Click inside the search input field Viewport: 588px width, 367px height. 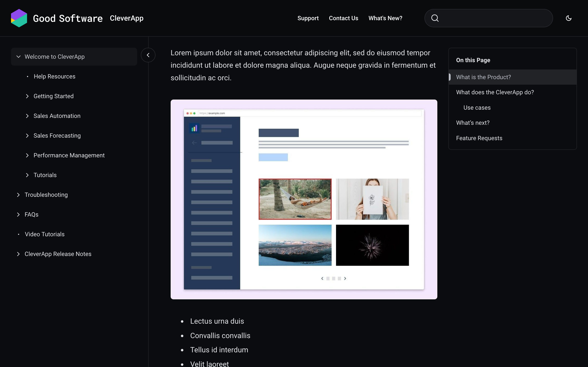click(488, 18)
